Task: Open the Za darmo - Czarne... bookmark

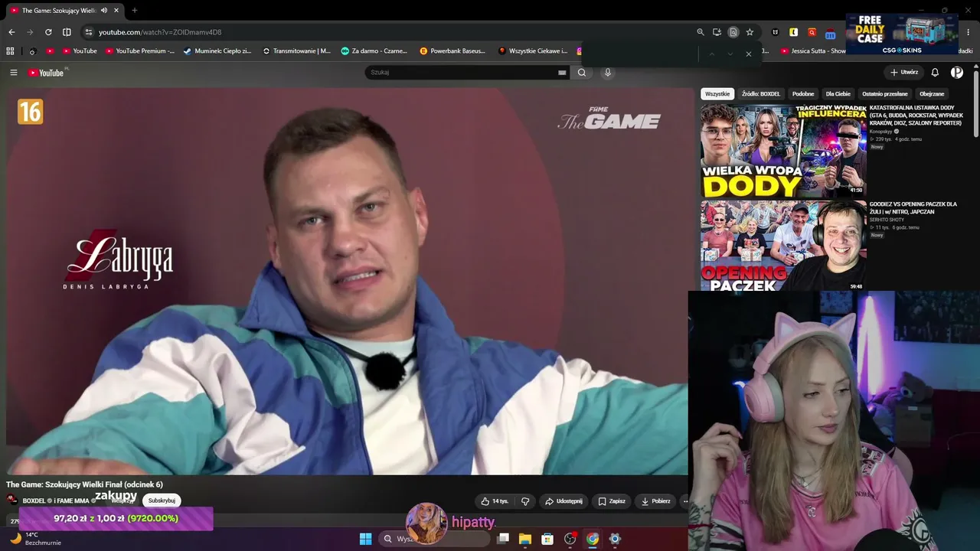Action: click(x=374, y=51)
